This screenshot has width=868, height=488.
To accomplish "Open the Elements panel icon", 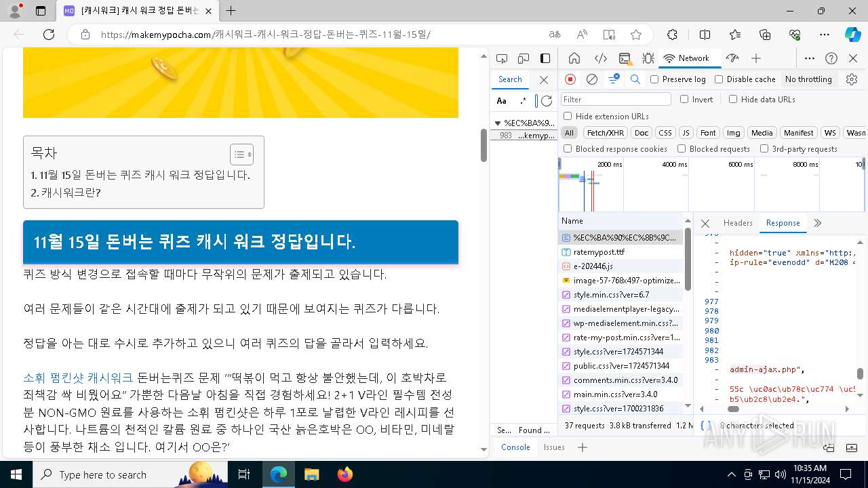I will [x=600, y=58].
